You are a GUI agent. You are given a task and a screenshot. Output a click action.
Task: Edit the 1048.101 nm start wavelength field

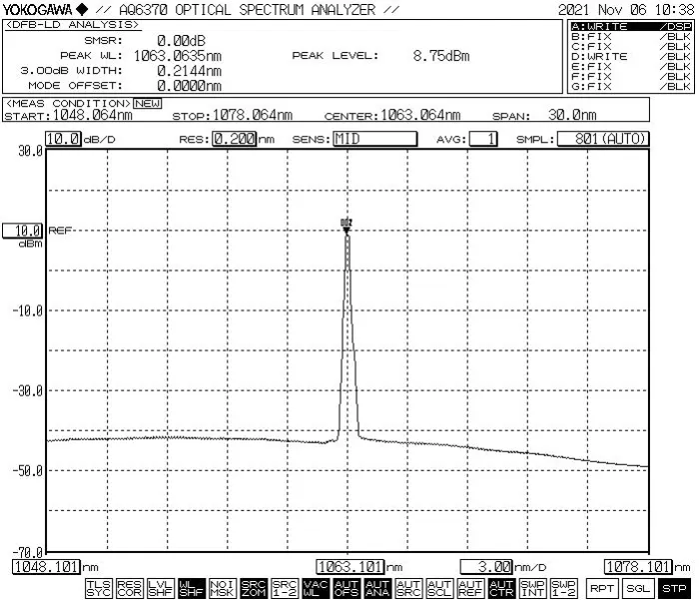coord(46,567)
